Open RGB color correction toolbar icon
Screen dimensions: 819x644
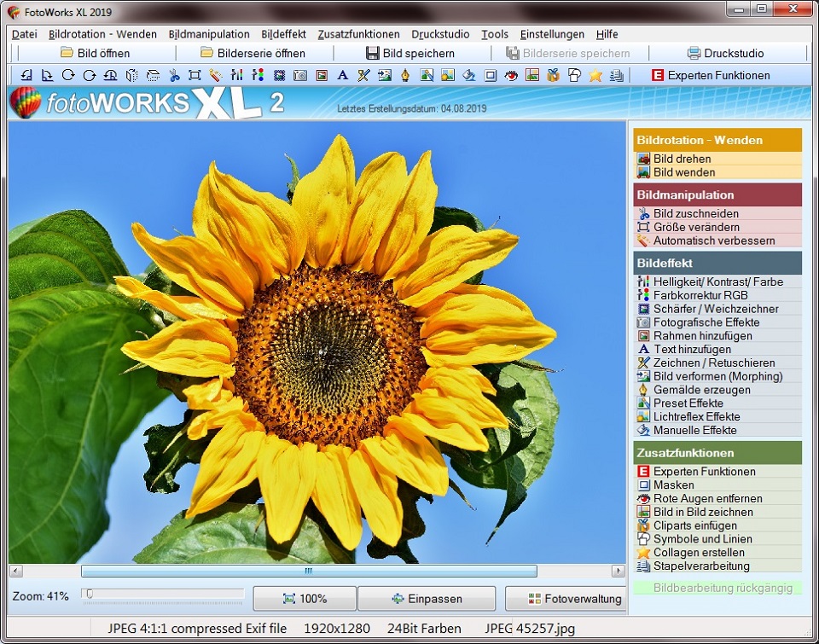(x=258, y=75)
